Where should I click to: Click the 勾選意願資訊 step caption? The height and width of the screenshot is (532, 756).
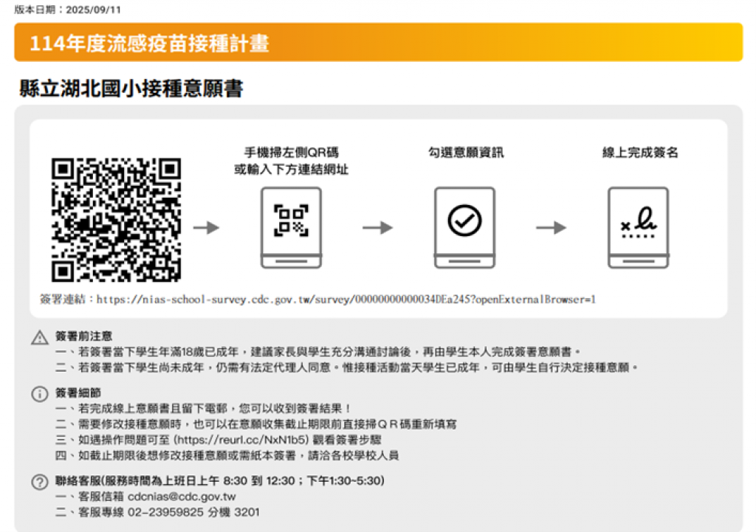466,153
